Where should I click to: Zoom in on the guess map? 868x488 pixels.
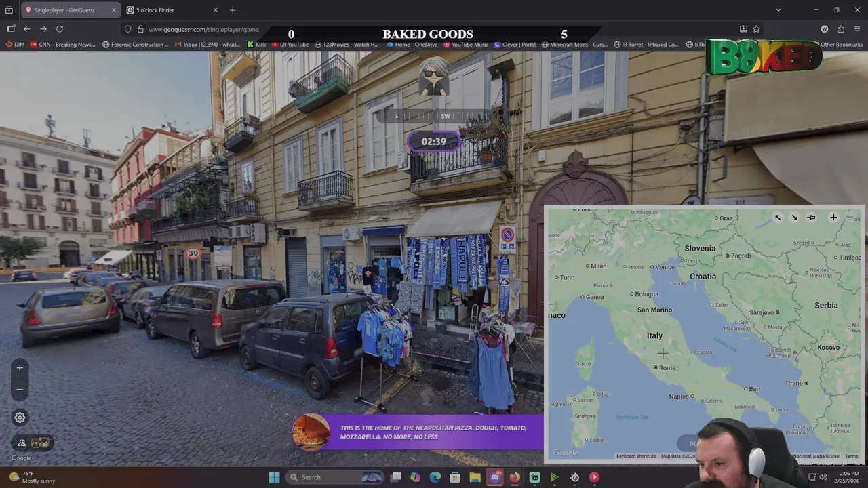click(x=833, y=218)
